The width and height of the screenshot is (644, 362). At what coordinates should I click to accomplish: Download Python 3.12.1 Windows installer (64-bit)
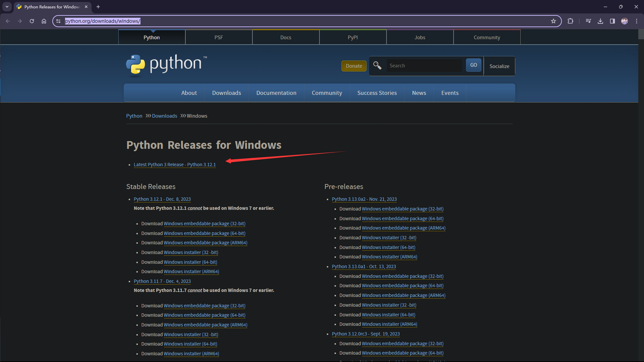coord(190,262)
